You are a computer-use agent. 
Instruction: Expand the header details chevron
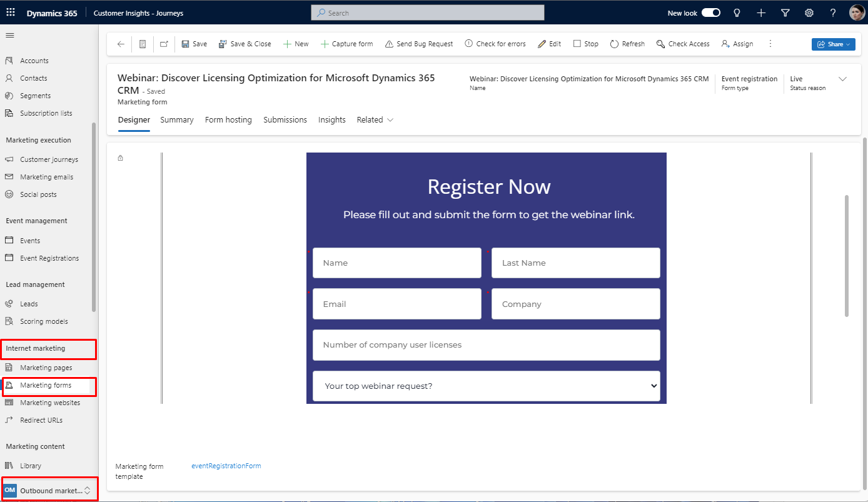click(x=842, y=79)
